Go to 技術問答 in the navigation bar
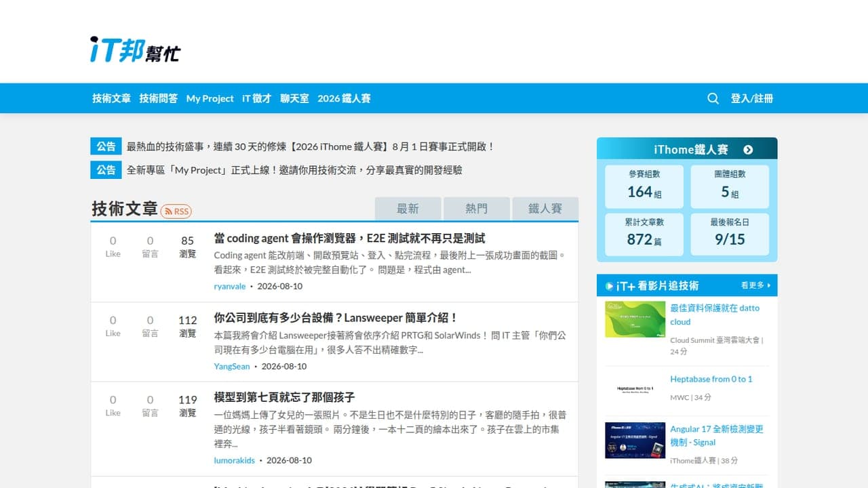 coord(159,98)
